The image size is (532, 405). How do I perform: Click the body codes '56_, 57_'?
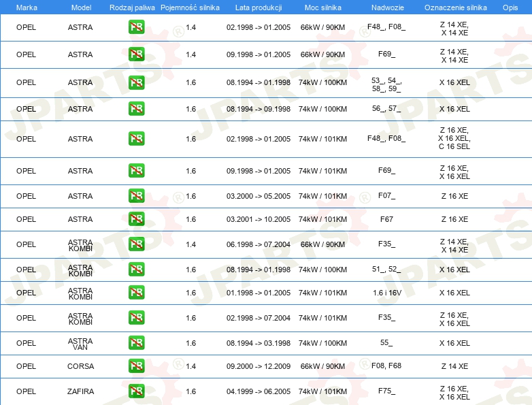pos(386,109)
